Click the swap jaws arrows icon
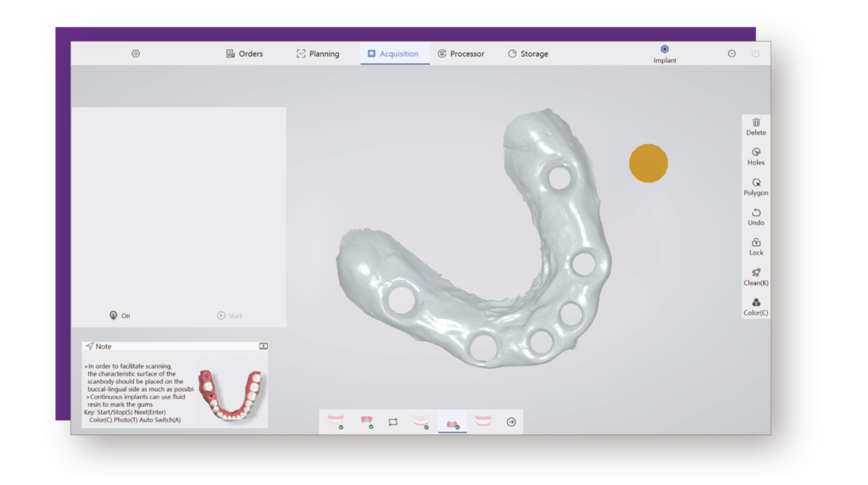868x485 pixels. pos(393,422)
